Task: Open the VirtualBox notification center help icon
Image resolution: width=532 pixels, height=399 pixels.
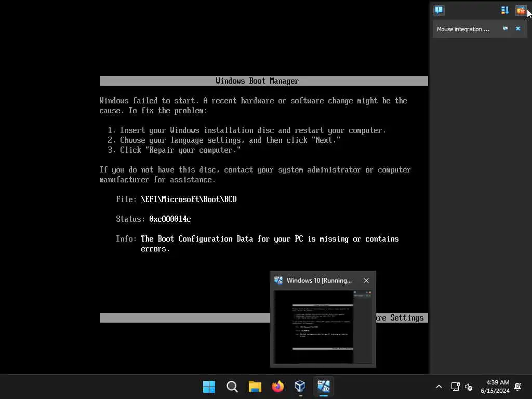Action: (x=438, y=10)
